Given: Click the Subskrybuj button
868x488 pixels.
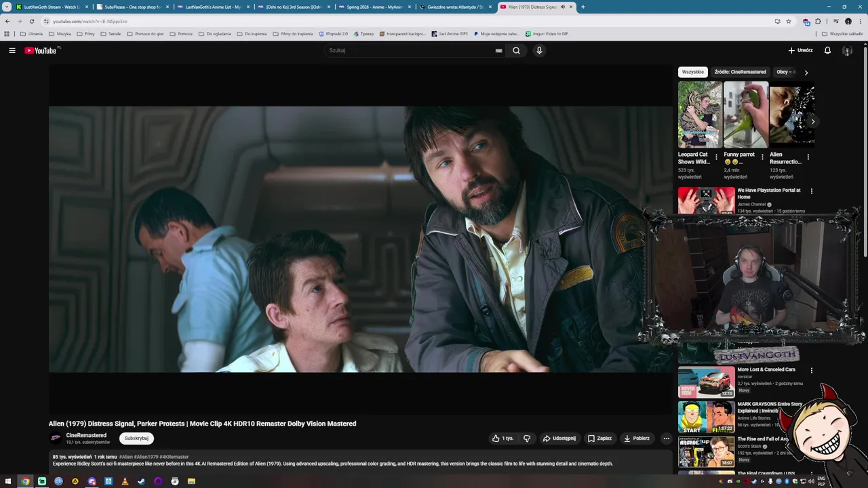Looking at the screenshot, I should [x=136, y=439].
